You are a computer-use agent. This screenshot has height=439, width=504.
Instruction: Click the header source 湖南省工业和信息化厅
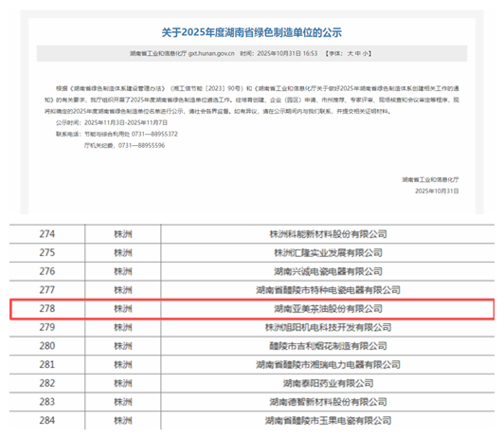point(158,53)
